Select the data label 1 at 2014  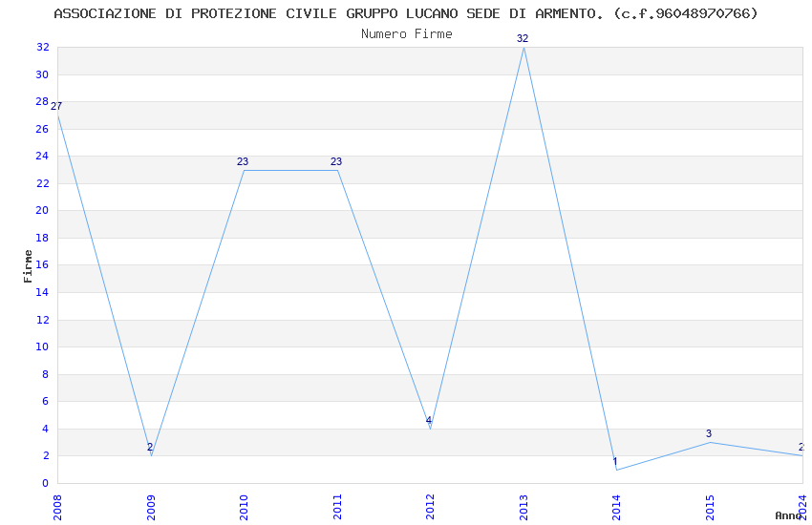[x=615, y=461]
